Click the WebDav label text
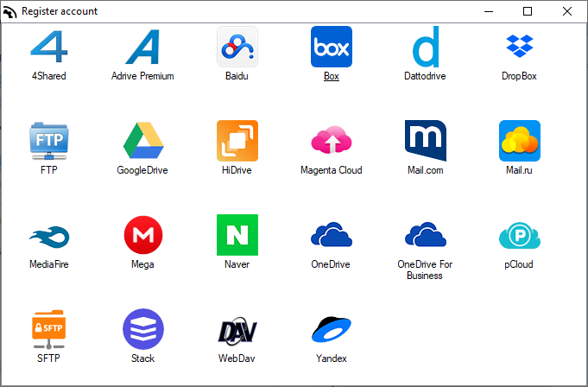Screen dimensions: 588x387 click(x=237, y=358)
